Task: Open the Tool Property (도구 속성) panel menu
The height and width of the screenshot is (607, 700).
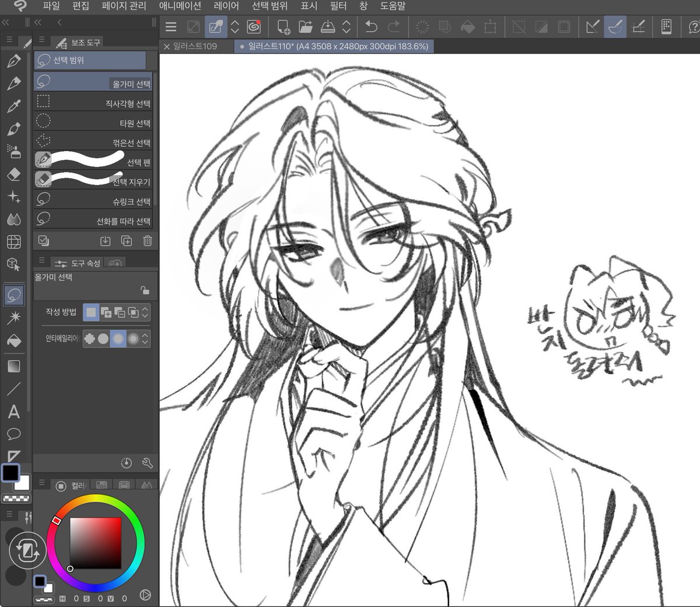Action: tap(41, 261)
